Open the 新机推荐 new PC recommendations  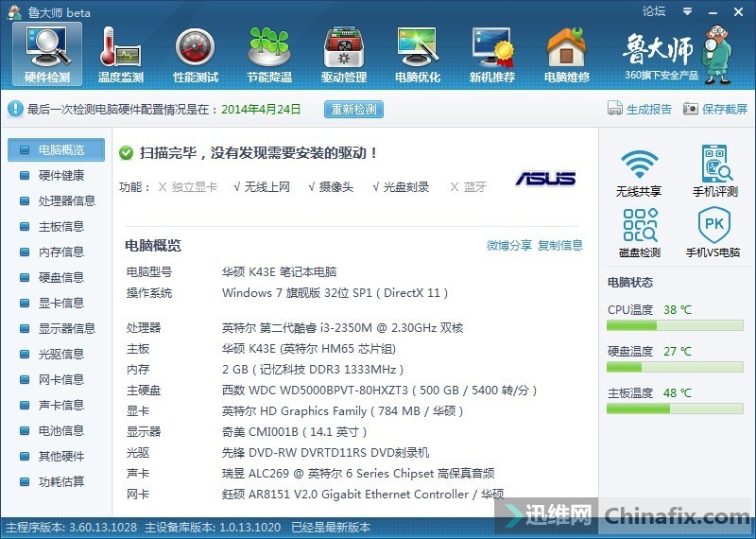tap(491, 55)
